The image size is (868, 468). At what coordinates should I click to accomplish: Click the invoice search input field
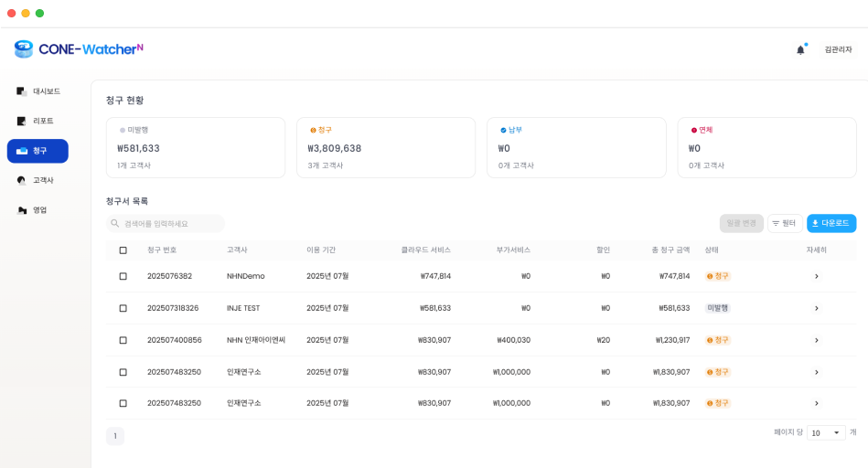pyautogui.click(x=171, y=223)
